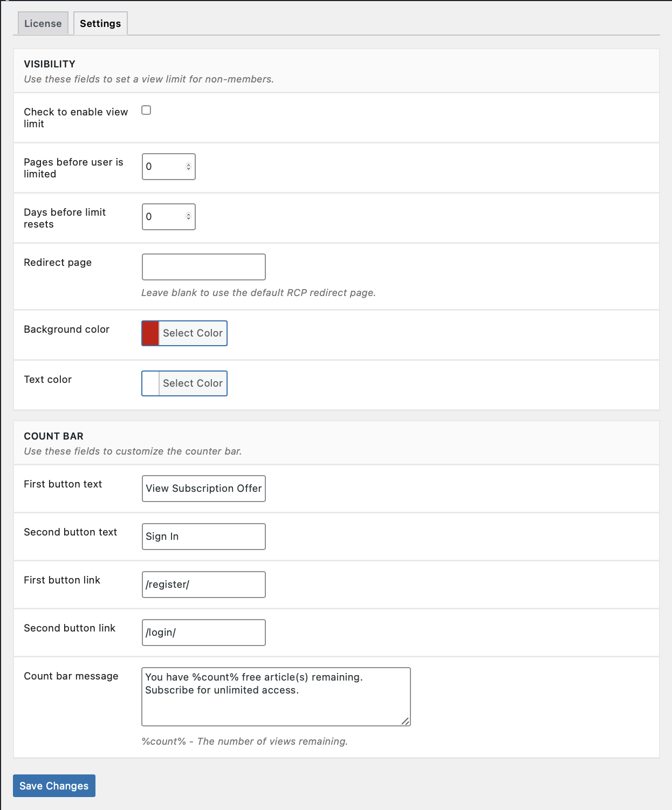This screenshot has height=810, width=672.
Task: Click into the Redirect page field
Action: pyautogui.click(x=204, y=267)
